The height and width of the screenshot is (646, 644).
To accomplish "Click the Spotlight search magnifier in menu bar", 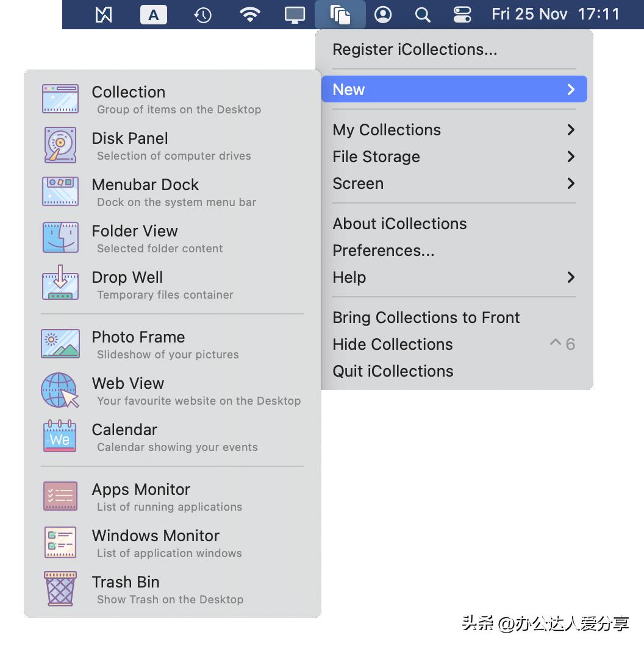I will [x=423, y=14].
